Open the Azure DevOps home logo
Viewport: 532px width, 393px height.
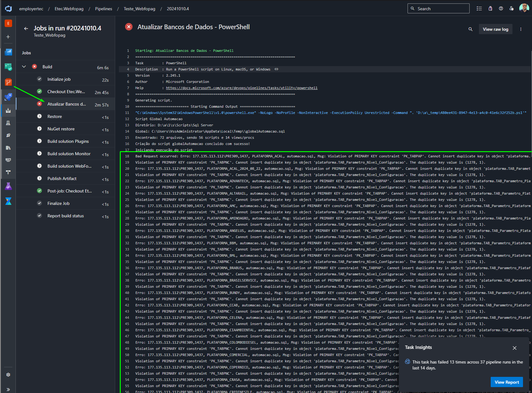tap(8, 9)
